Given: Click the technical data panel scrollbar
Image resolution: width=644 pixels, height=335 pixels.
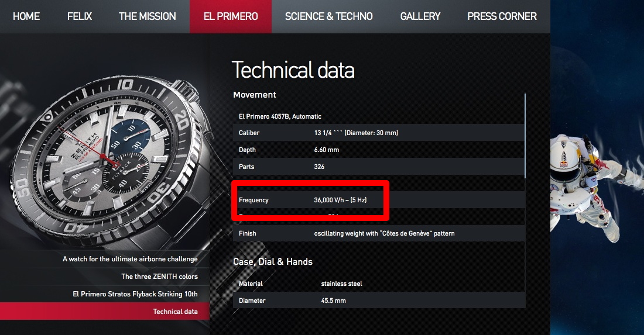Looking at the screenshot, I should click(525, 134).
